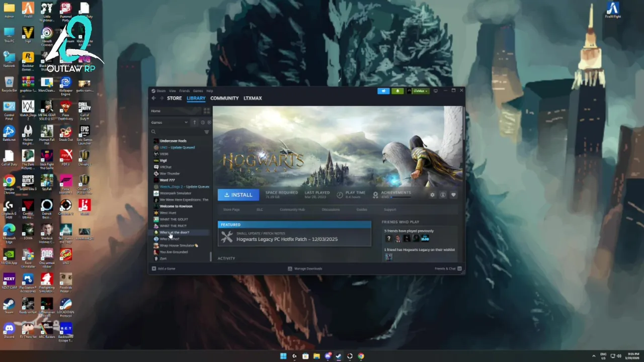Screen dimensions: 644x362
Task: Open the View menu
Action: [172, 91]
